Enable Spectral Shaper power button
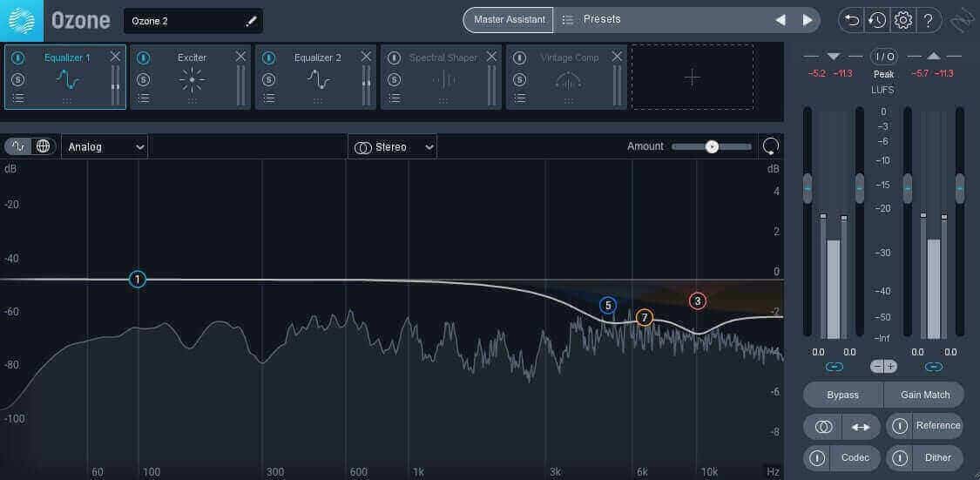 [395, 58]
